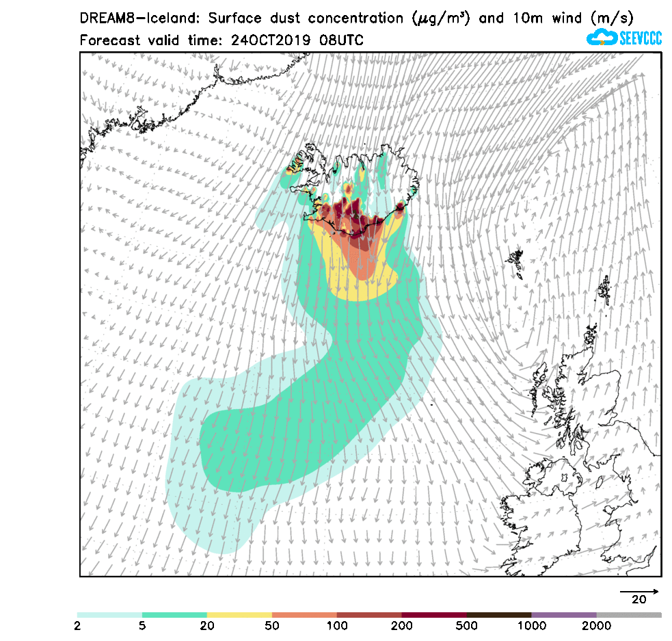
Task: Click the purple colorbar segment
Action: (564, 615)
